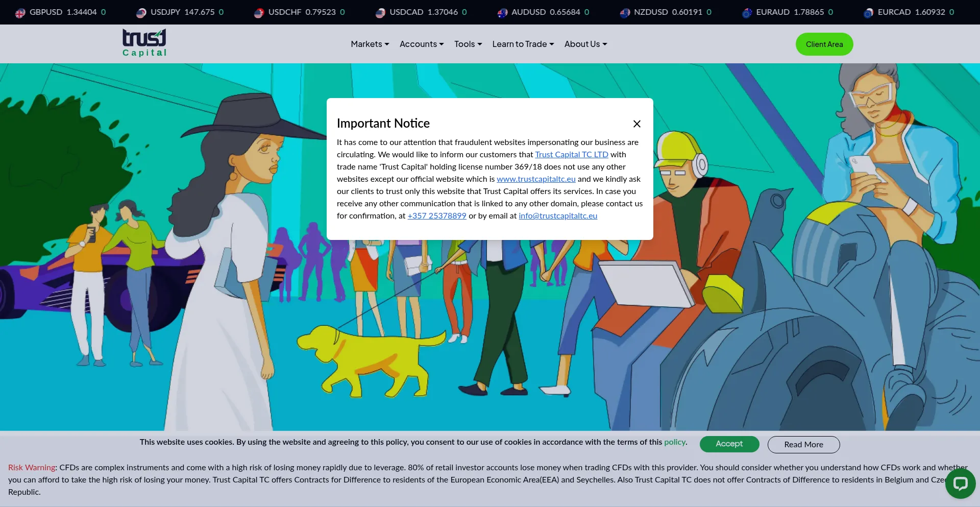Image resolution: width=980 pixels, height=507 pixels.
Task: Click the USDCHF flag icon in ticker
Action: coord(259,13)
